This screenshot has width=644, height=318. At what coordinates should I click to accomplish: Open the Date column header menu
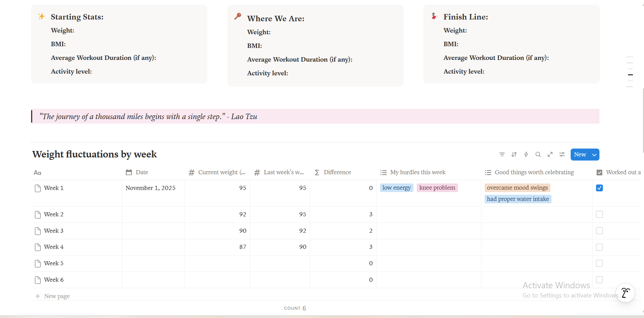pyautogui.click(x=142, y=172)
